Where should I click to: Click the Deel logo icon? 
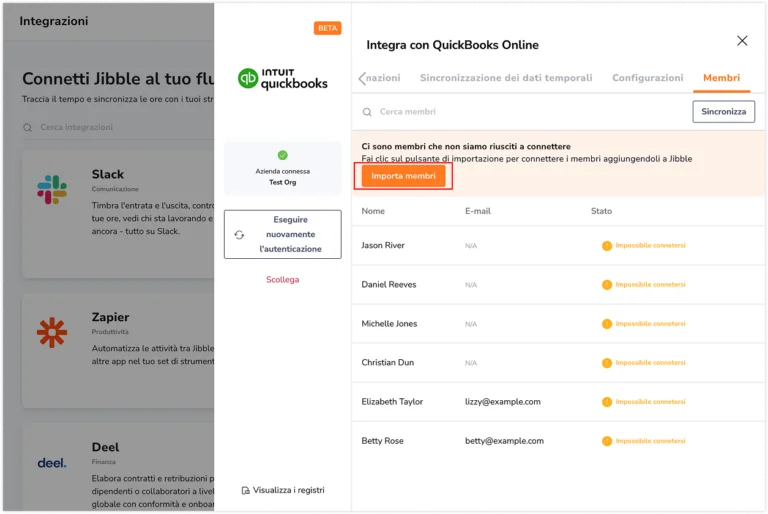52,463
